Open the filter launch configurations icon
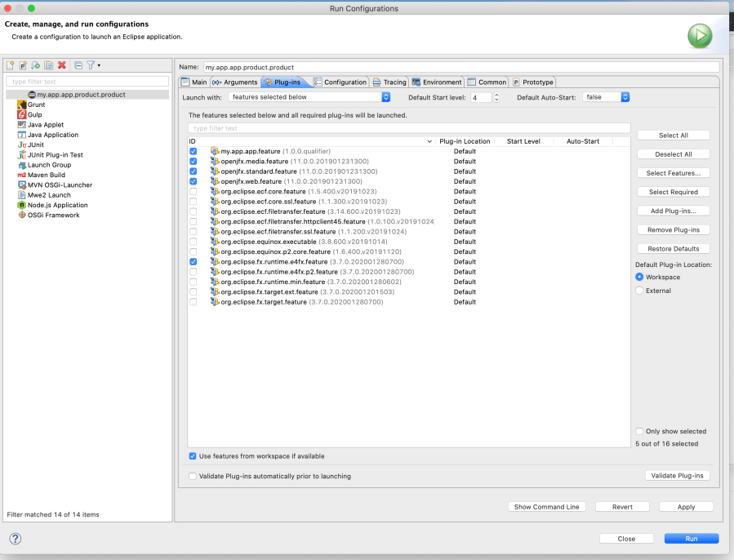The height and width of the screenshot is (560, 734). point(91,65)
